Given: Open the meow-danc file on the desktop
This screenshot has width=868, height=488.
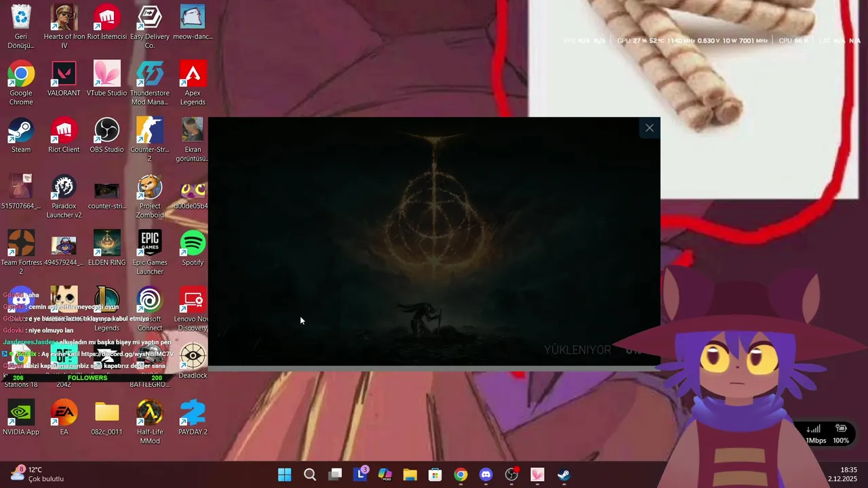Looking at the screenshot, I should (193, 23).
